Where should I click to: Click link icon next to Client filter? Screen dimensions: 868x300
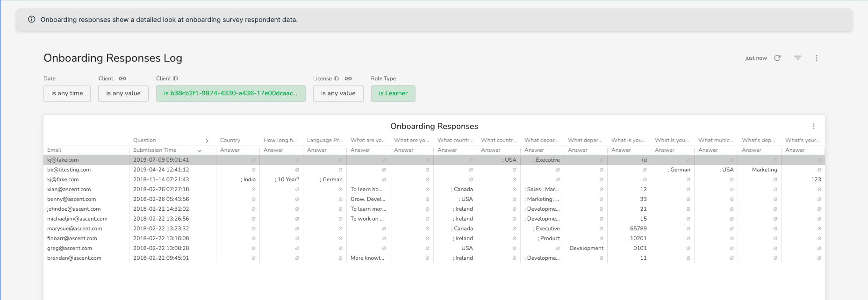point(122,79)
